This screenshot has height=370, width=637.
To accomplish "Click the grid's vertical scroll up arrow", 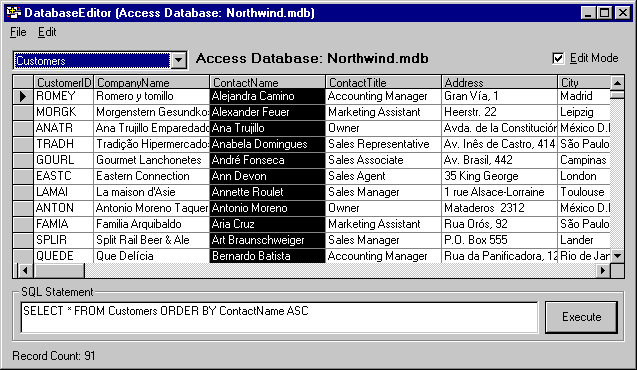I will [x=618, y=83].
